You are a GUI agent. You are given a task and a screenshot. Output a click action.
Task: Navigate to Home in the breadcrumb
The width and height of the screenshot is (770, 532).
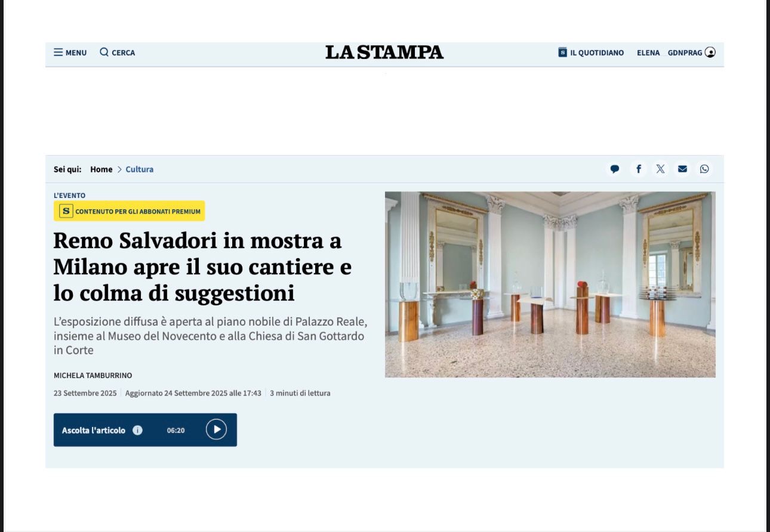click(101, 169)
